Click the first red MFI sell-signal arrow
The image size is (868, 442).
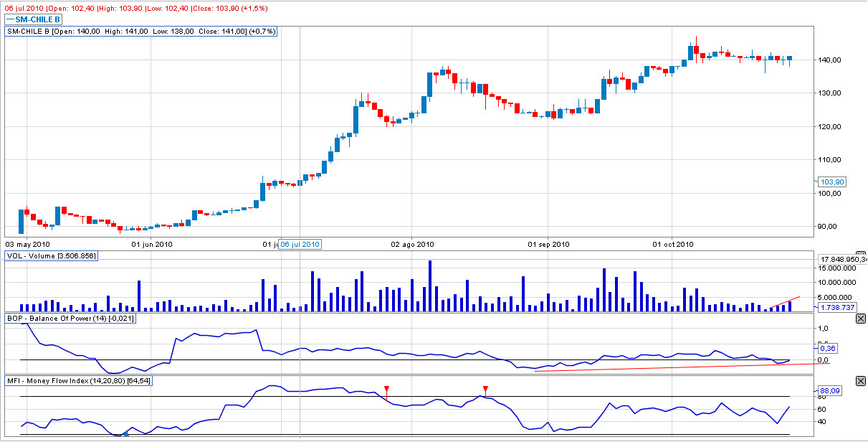[386, 388]
